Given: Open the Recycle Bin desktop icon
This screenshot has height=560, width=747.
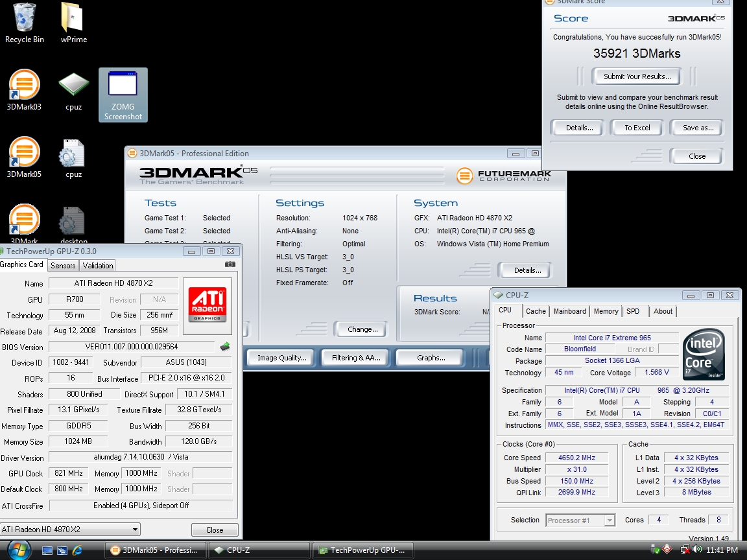Looking at the screenshot, I should click(24, 23).
